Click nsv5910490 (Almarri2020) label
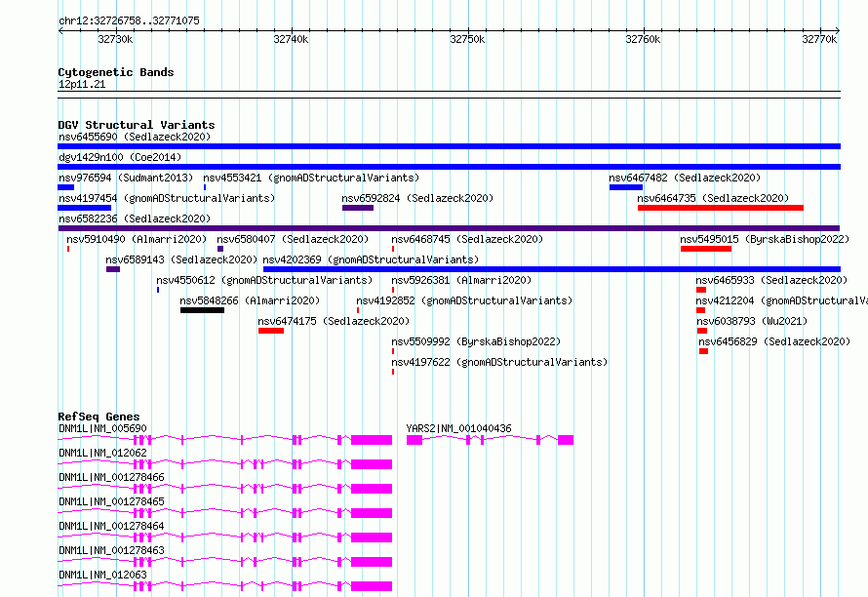 point(137,239)
